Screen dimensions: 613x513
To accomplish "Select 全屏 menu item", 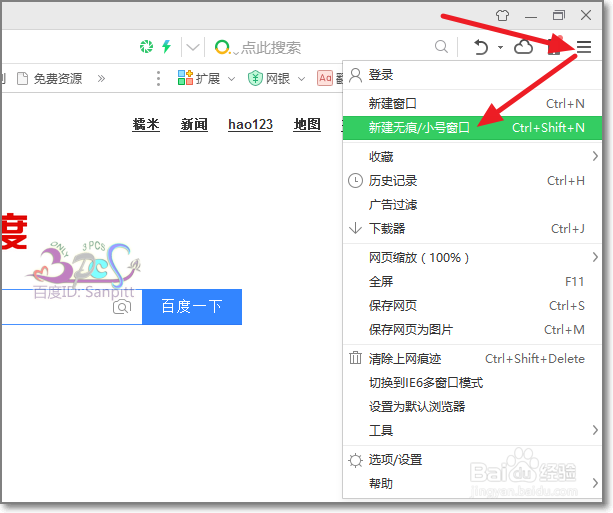I will click(472, 281).
